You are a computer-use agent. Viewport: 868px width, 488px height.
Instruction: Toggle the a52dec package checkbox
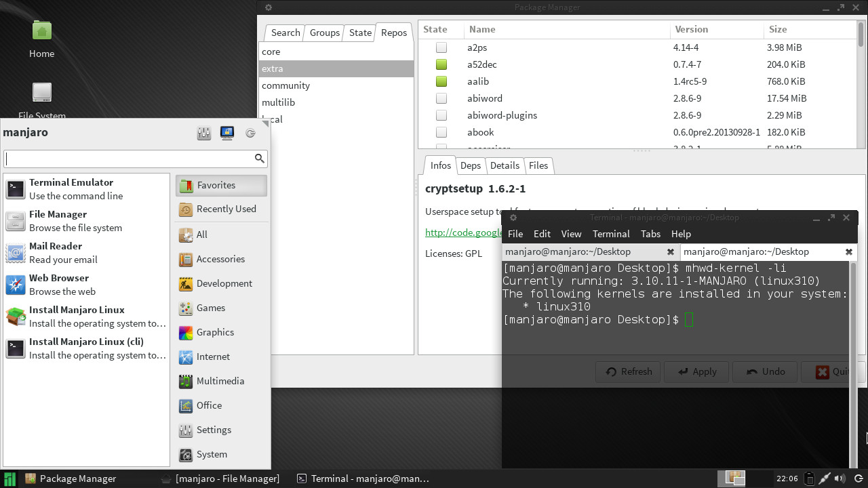click(x=441, y=64)
